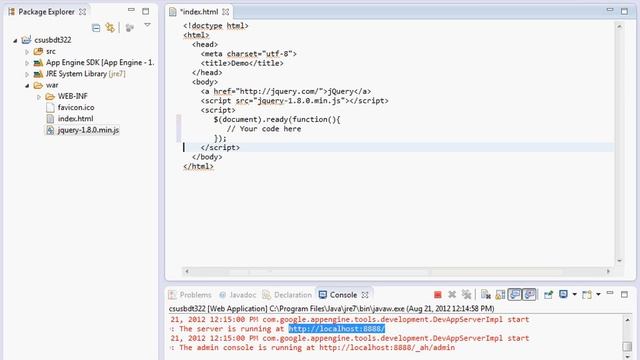Click the Console vertical scrollbar thumb
The height and width of the screenshot is (360, 640).
pos(627,346)
